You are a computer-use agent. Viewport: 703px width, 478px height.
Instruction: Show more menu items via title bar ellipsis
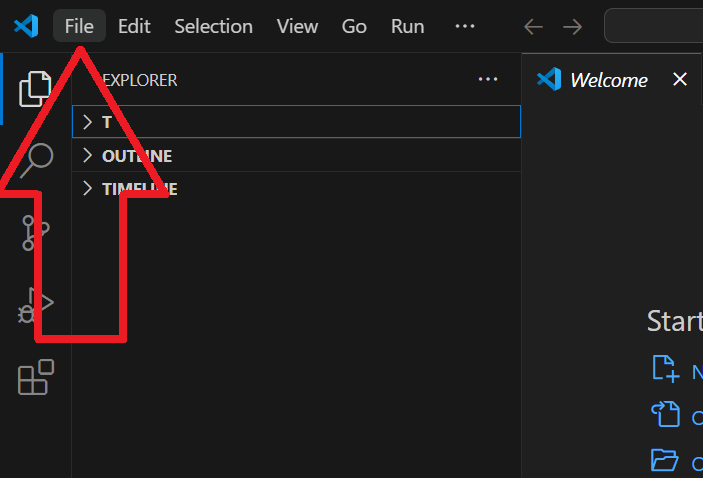[x=464, y=26]
